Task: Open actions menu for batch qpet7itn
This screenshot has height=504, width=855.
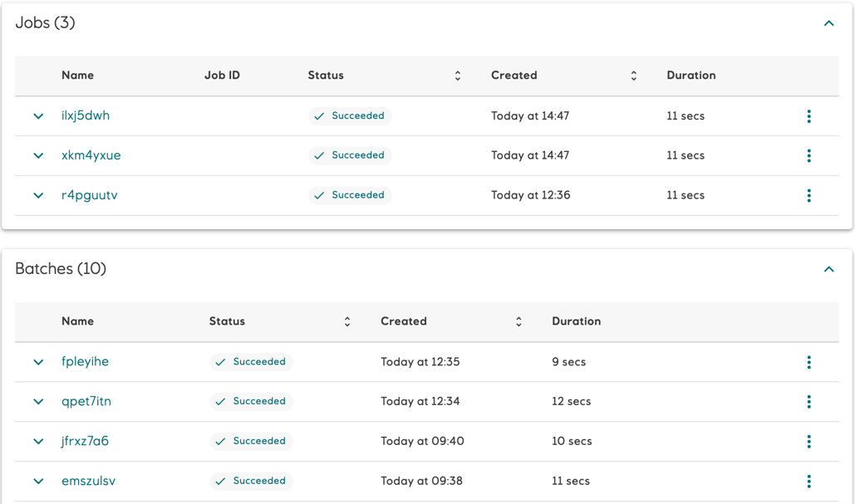Action: click(x=808, y=401)
